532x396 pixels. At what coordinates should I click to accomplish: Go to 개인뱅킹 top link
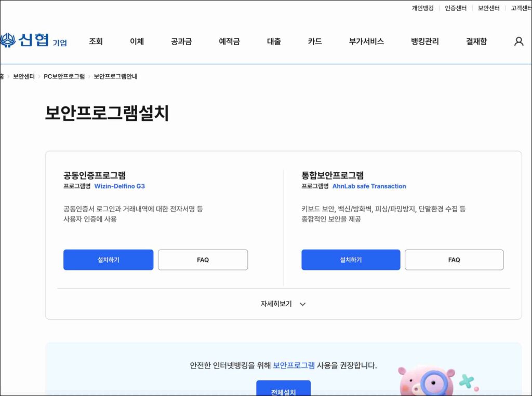[x=422, y=8]
